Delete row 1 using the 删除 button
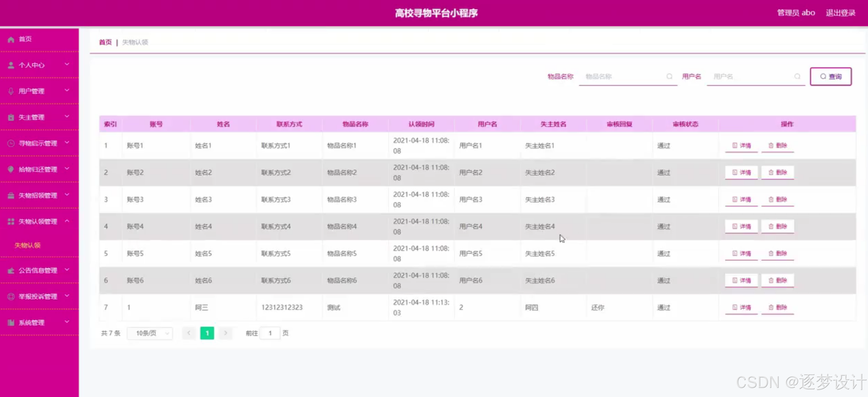 (x=777, y=145)
